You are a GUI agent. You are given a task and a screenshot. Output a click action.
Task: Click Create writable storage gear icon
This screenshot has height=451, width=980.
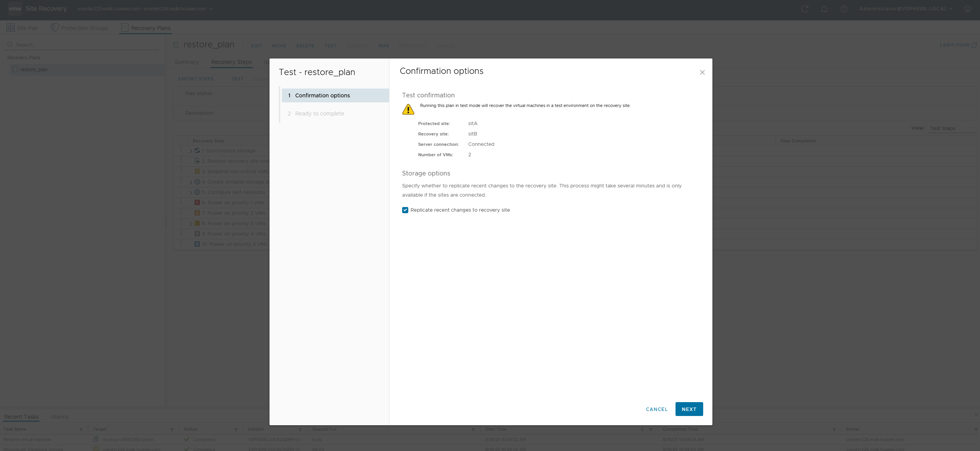coord(197,182)
